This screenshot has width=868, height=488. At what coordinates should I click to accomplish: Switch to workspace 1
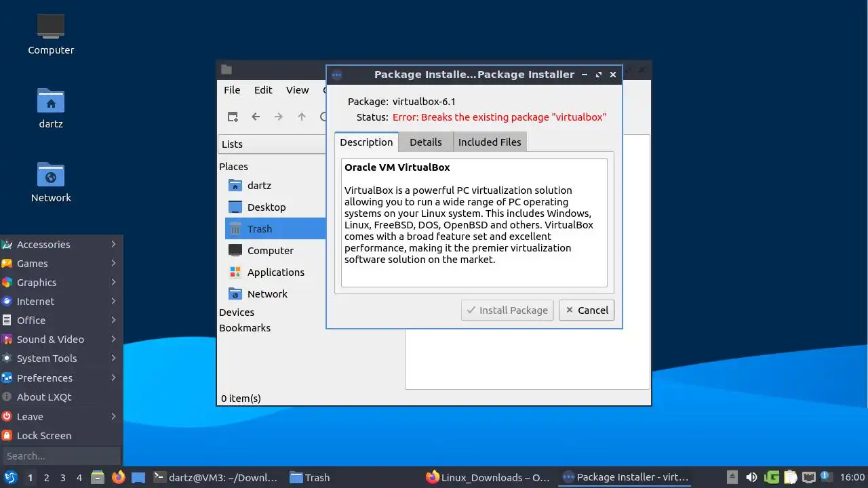point(30,477)
